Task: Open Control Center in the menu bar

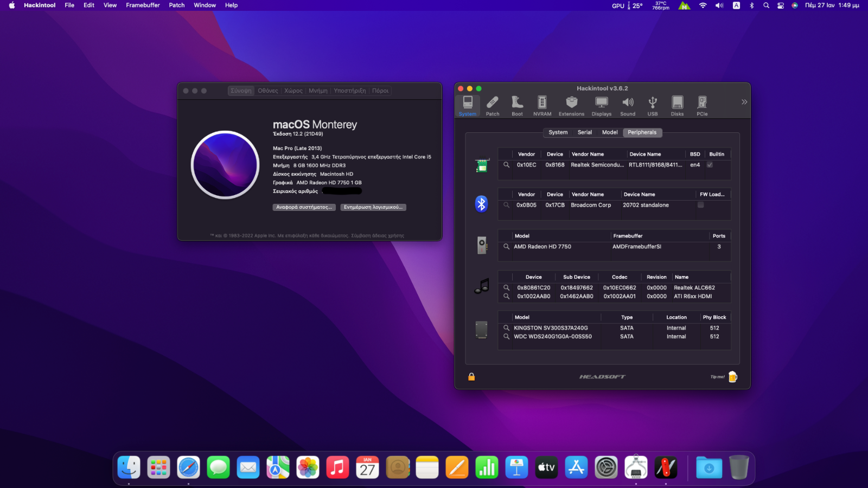Action: [781, 5]
